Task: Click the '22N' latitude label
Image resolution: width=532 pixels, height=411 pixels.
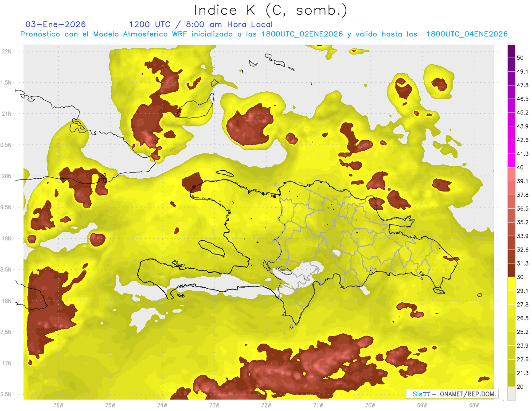Action: pos(7,51)
